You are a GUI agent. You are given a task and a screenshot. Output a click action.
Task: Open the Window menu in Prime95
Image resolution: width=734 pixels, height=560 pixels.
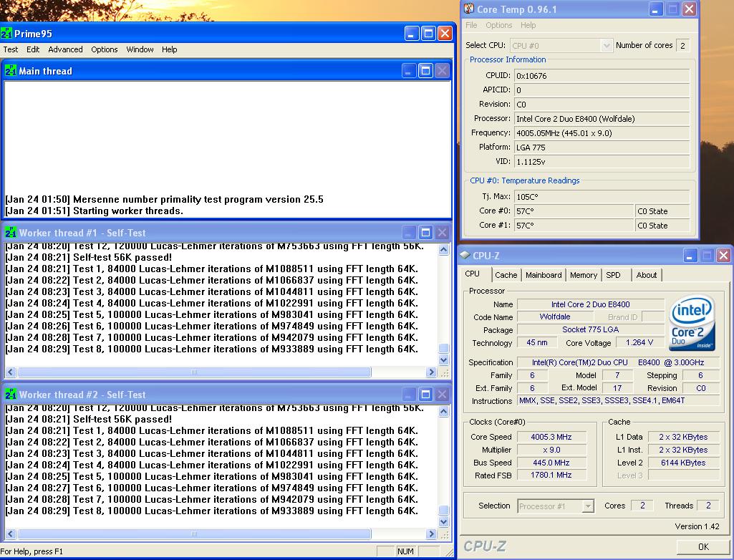[x=140, y=49]
